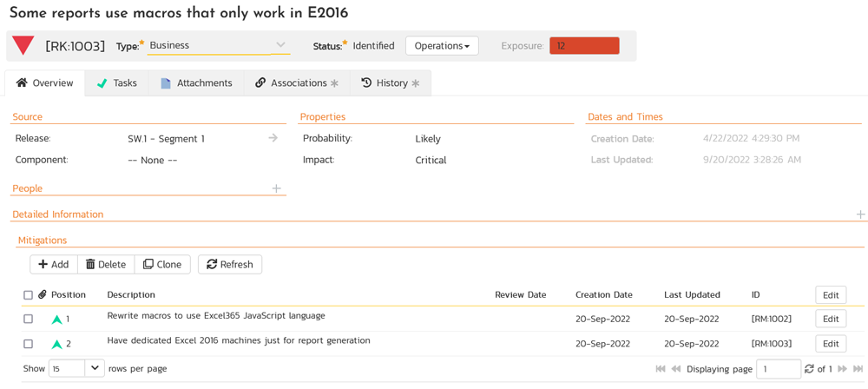Edit mitigation RM:1003
Screen dimensions: 868x389
click(831, 344)
